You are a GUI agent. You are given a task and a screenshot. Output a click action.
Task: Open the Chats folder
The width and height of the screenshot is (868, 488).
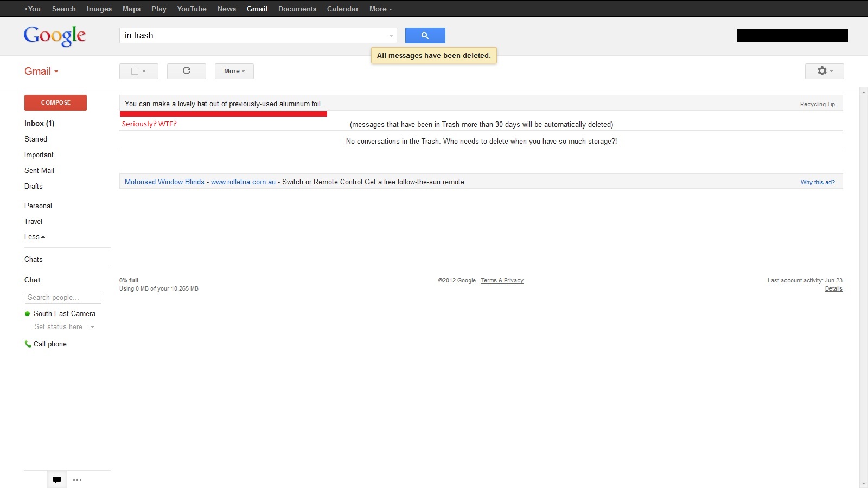(34, 259)
